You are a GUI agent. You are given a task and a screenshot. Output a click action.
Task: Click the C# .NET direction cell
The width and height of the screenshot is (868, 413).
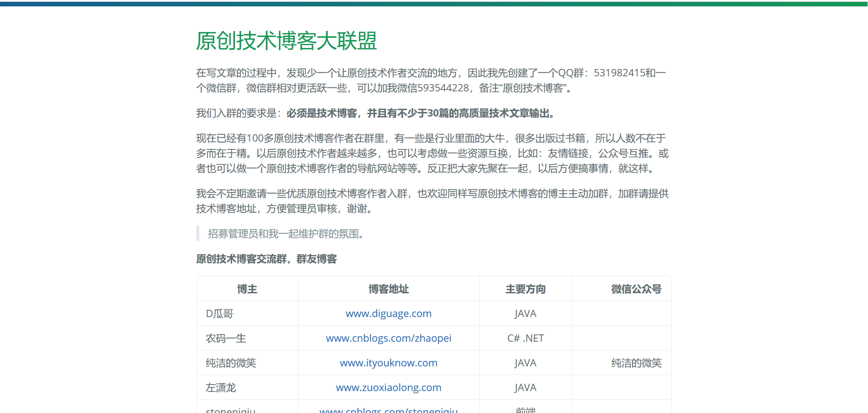(524, 338)
